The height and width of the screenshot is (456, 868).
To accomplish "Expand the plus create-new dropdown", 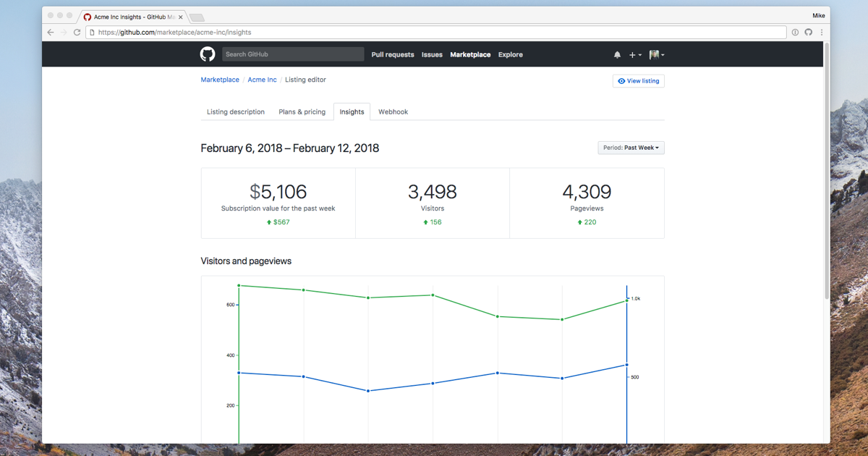I will coord(634,55).
